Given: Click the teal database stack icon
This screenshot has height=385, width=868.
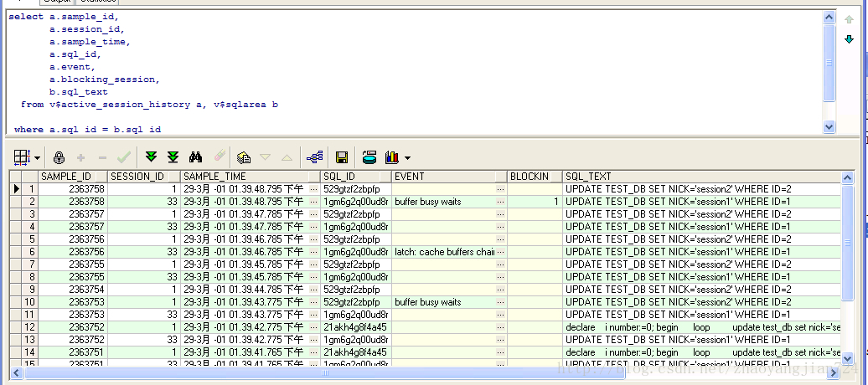Looking at the screenshot, I should click(x=369, y=157).
